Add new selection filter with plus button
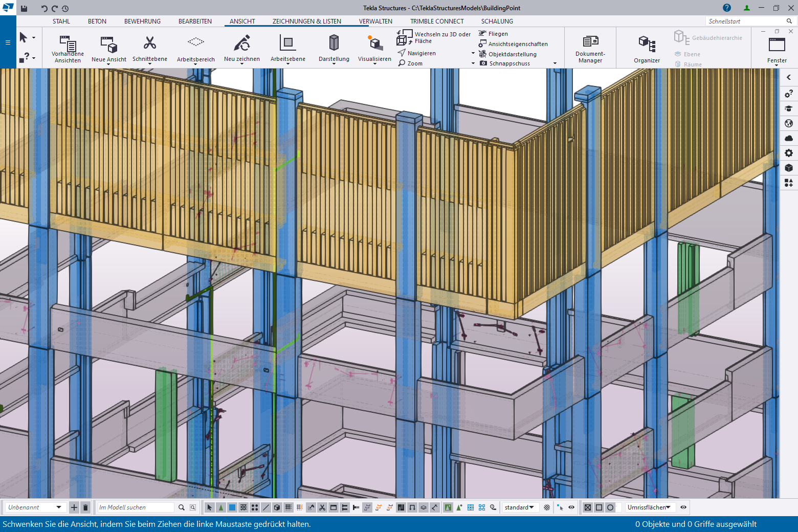Image resolution: width=798 pixels, height=532 pixels. 74,507
